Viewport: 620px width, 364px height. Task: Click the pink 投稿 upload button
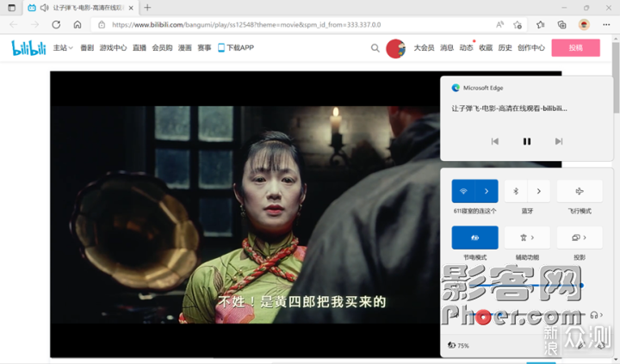(x=576, y=48)
